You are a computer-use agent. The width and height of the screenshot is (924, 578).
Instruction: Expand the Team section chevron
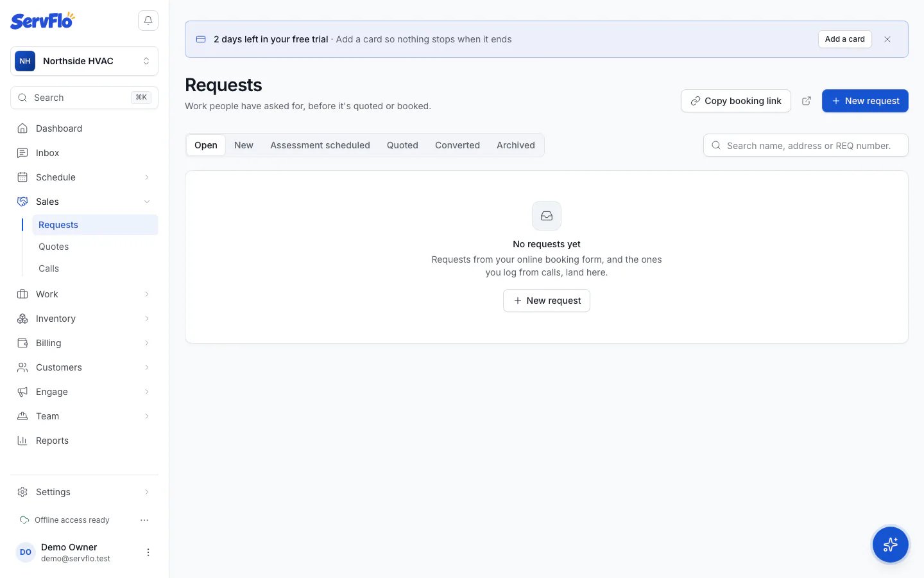147,416
